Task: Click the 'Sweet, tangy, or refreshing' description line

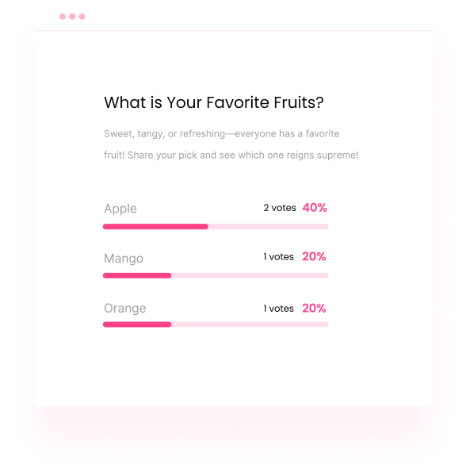Action: [222, 134]
